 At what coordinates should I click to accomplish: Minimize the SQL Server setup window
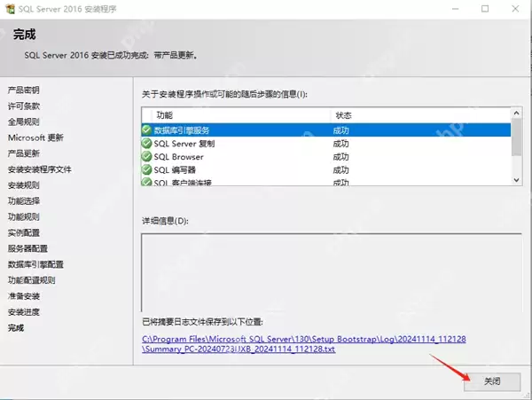456,9
